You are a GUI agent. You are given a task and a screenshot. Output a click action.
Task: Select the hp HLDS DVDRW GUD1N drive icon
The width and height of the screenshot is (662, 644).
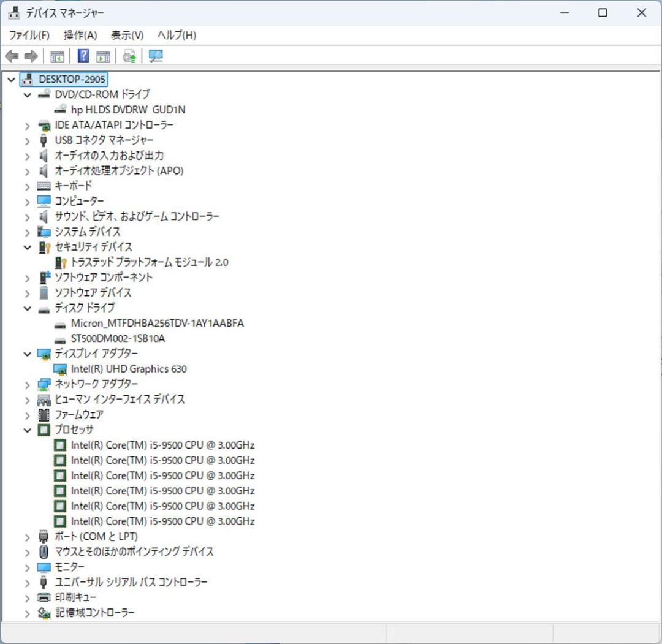pos(60,109)
